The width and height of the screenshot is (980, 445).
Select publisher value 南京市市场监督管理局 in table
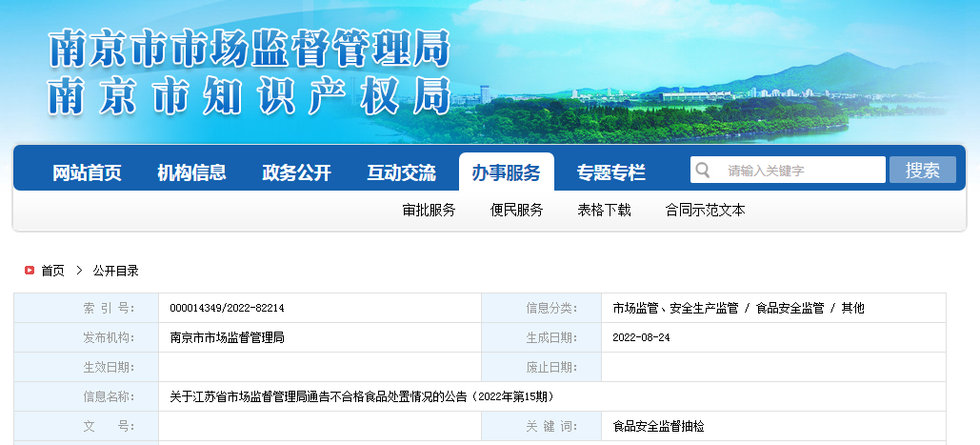point(227,337)
